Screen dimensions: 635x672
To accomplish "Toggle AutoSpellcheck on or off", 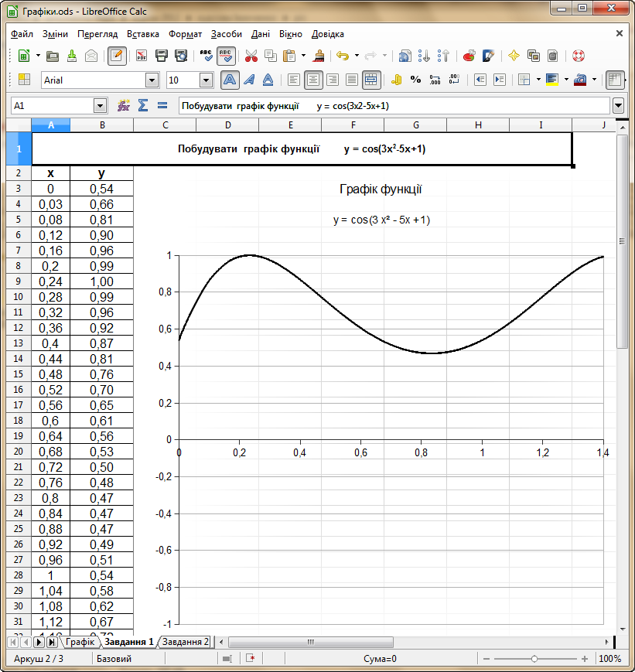I will (226, 56).
